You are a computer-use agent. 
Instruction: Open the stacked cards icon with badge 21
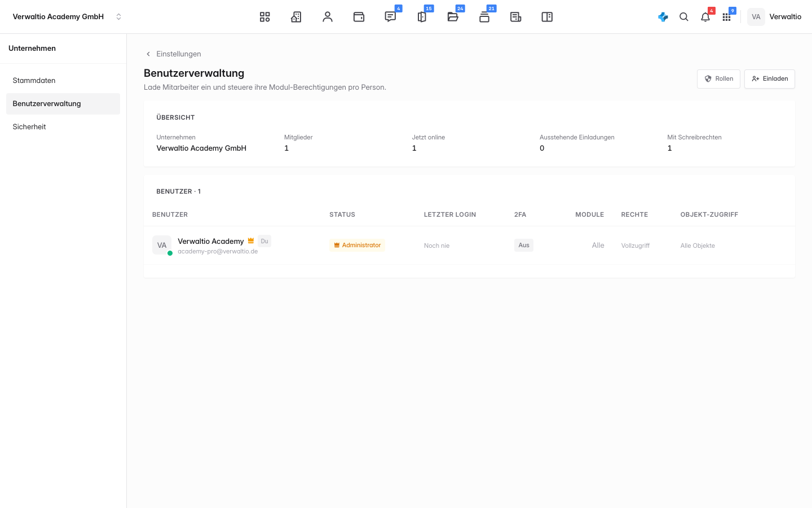coord(484,17)
